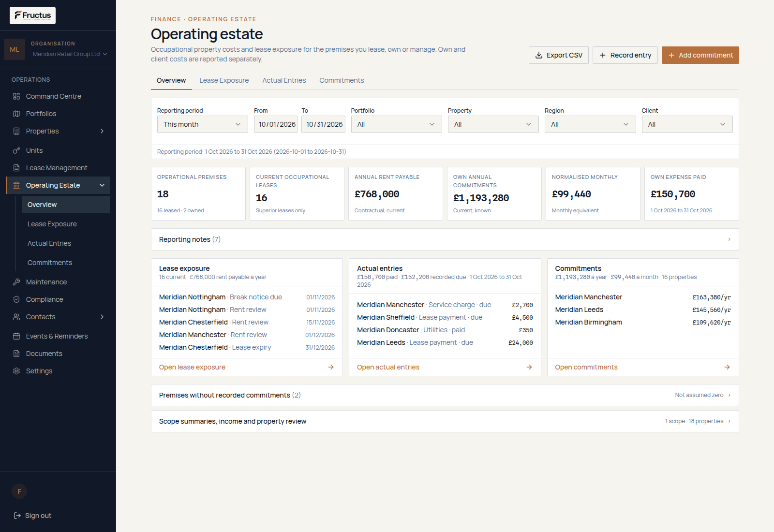The width and height of the screenshot is (774, 532).
Task: Click the Settings gear icon
Action: tap(16, 371)
